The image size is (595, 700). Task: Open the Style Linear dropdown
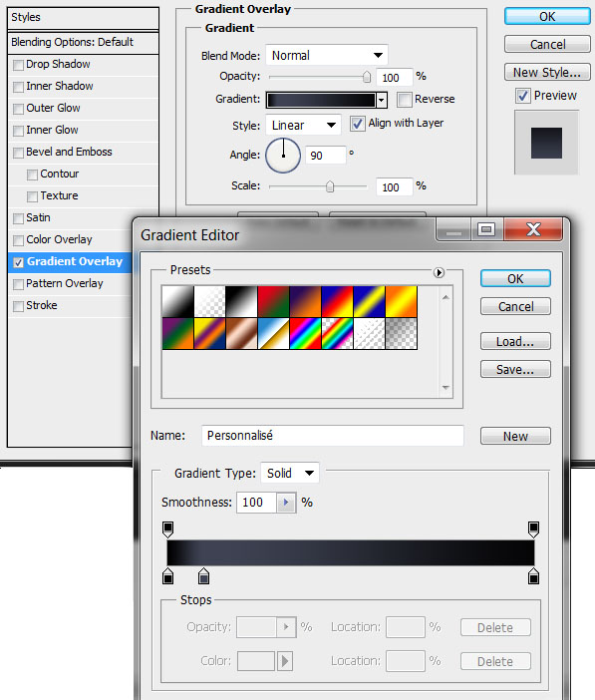[304, 125]
